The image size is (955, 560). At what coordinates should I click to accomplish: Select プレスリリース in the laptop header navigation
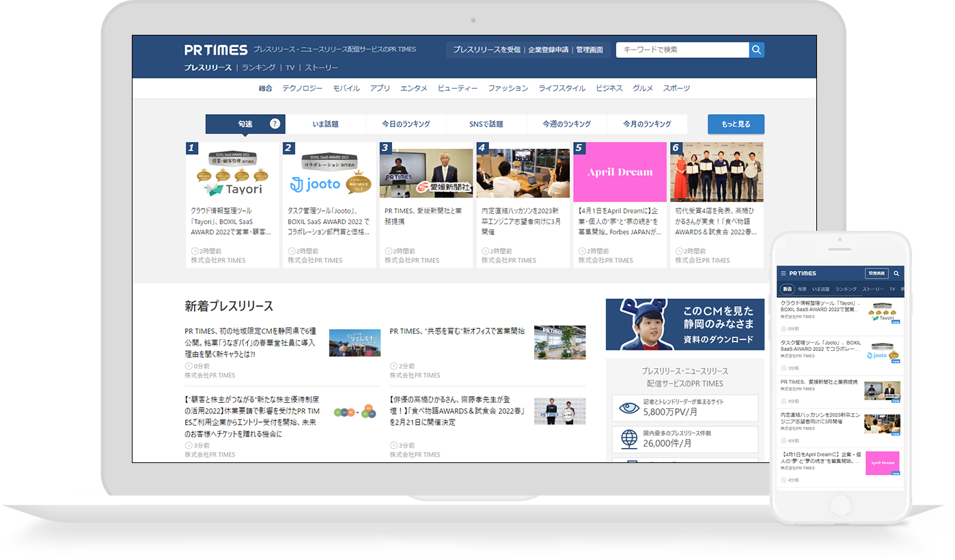[x=208, y=68]
